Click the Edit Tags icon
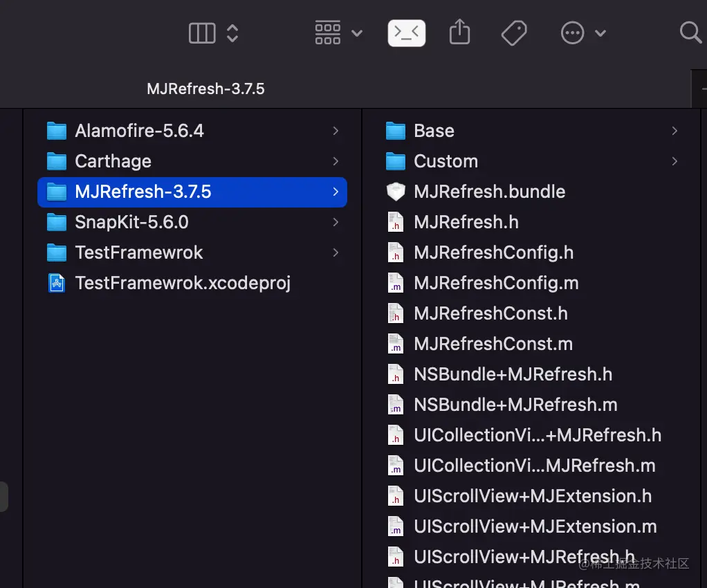 [x=514, y=33]
